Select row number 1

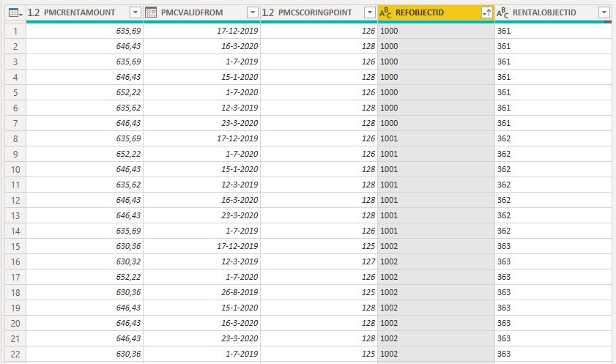pyautogui.click(x=15, y=31)
